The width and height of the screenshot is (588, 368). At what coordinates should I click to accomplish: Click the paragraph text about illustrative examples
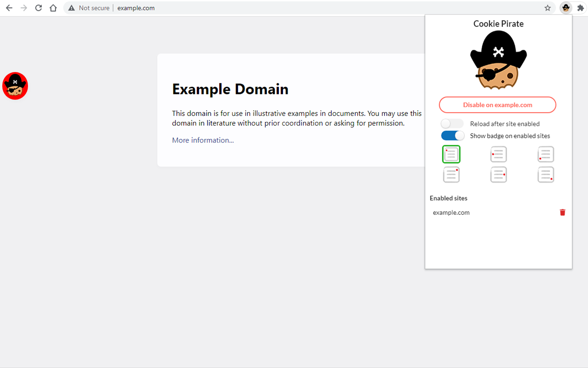tap(297, 118)
